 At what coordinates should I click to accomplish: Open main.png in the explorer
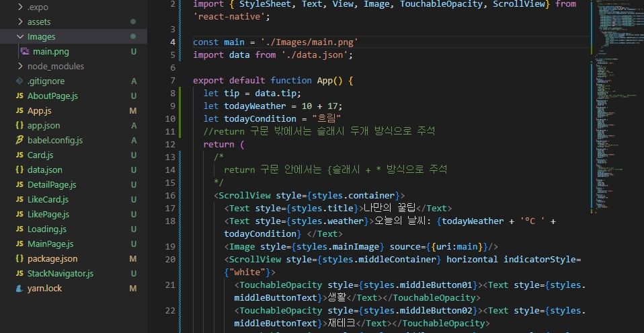tap(51, 51)
